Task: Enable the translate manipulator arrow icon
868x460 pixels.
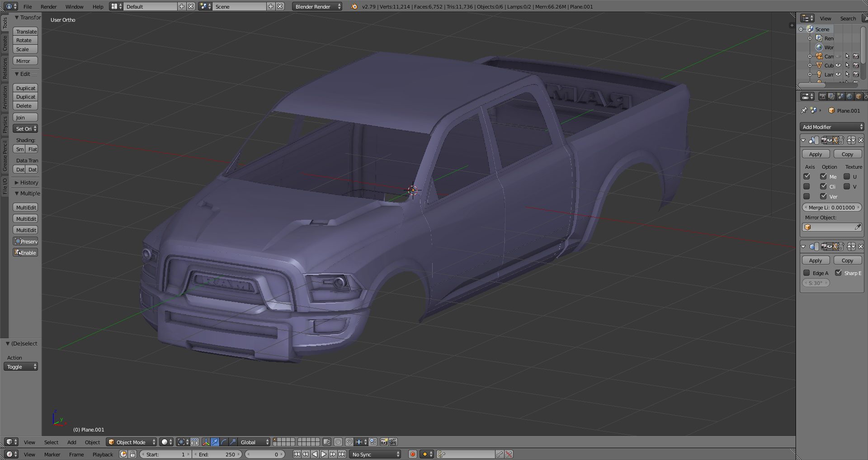Action: (215, 442)
